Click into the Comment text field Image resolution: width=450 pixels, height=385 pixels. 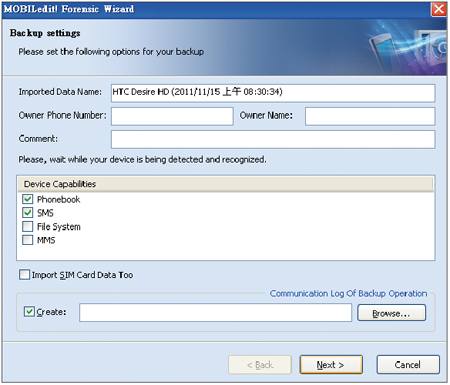tap(273, 139)
